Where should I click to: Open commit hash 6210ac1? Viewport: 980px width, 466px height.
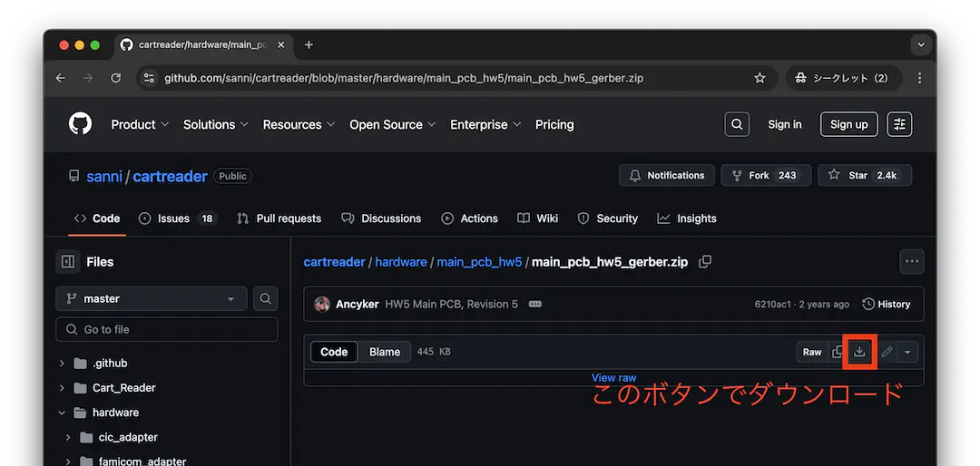[x=771, y=305]
